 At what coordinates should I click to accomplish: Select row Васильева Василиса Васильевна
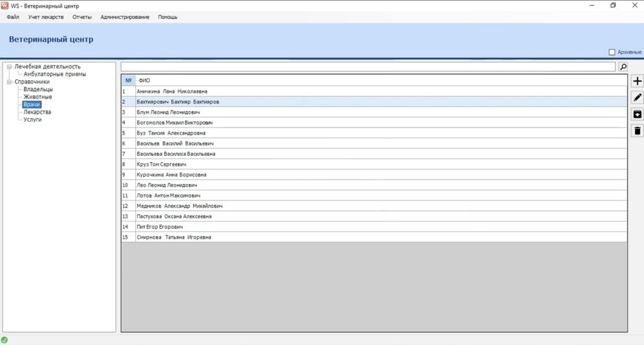point(374,154)
